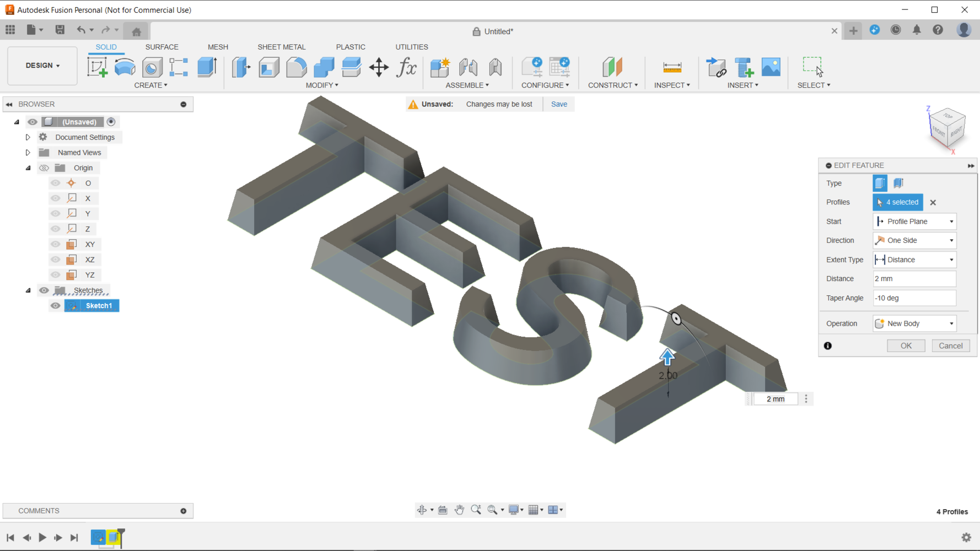
Task: Select the Joint tool
Action: pyautogui.click(x=468, y=67)
